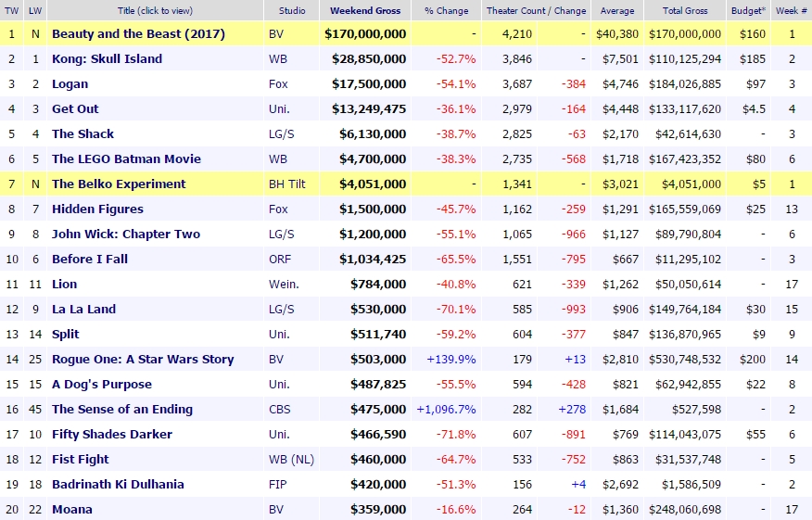Sort by % Change column header
The height and width of the screenshot is (520, 812).
(447, 10)
